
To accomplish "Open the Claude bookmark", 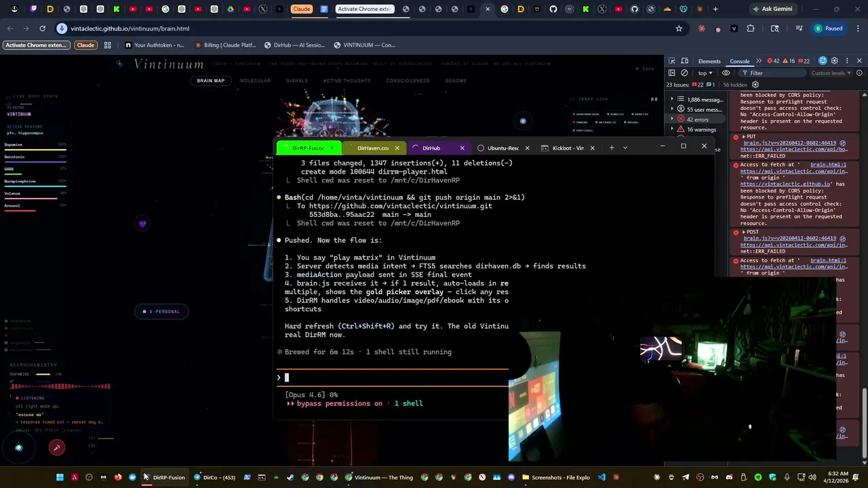I will point(85,45).
